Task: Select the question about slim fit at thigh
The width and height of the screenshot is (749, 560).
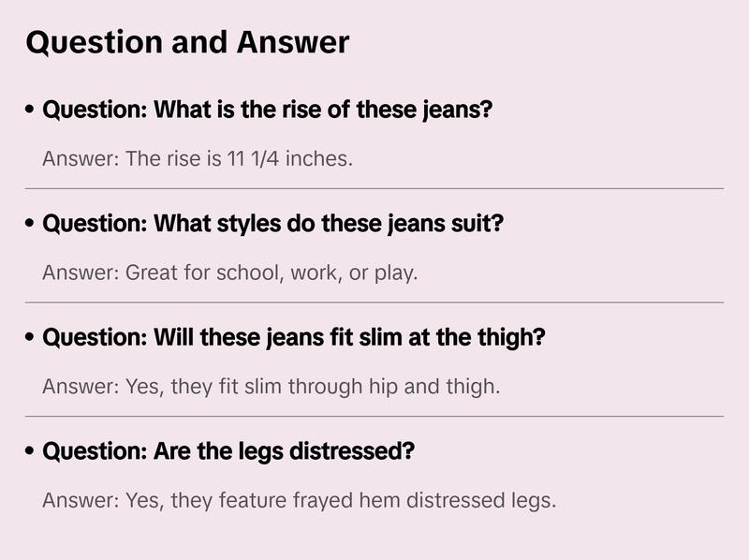Action: click(x=294, y=337)
